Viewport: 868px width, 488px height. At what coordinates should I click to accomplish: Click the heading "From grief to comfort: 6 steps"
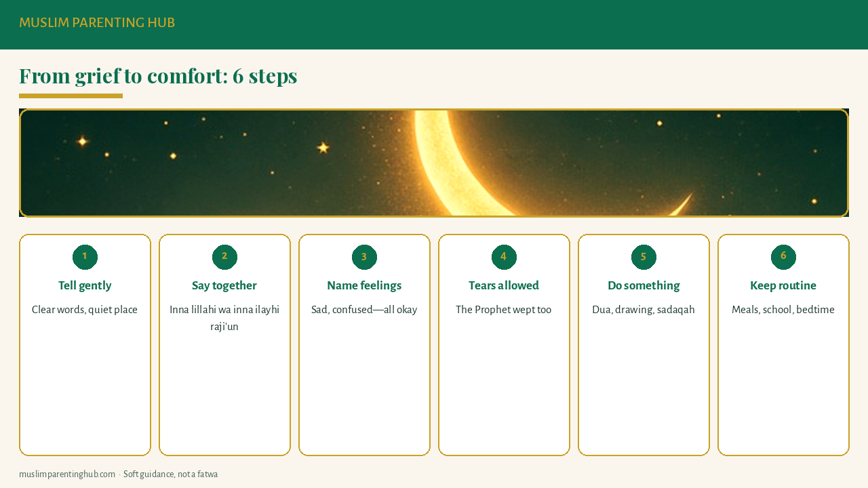click(158, 76)
